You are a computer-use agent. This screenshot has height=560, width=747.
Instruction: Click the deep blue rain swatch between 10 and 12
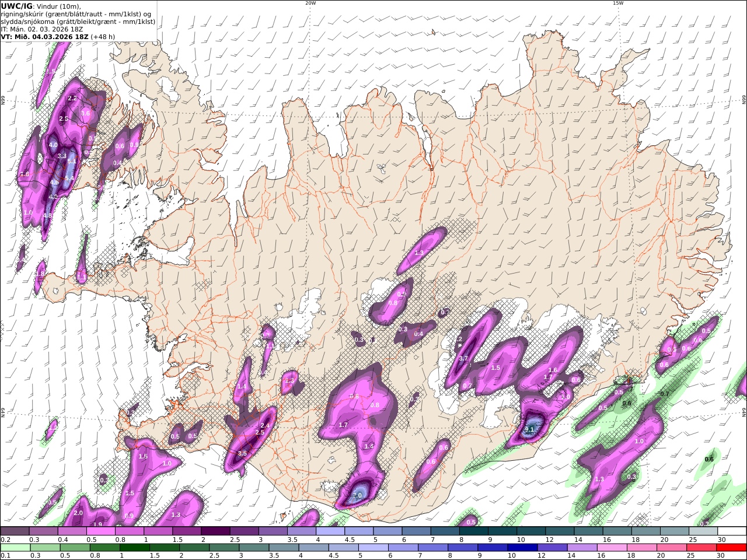coord(523,547)
